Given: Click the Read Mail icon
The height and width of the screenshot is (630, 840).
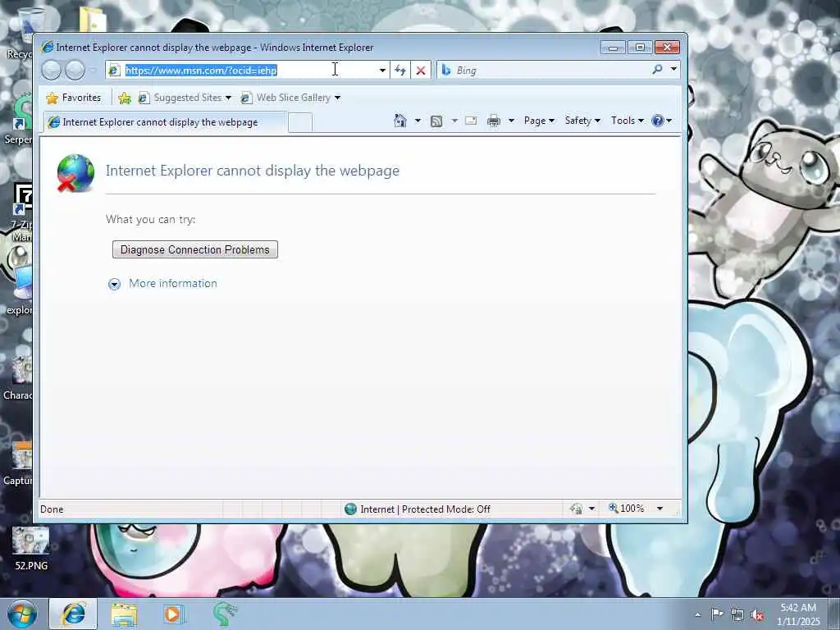Looking at the screenshot, I should click(x=471, y=121).
